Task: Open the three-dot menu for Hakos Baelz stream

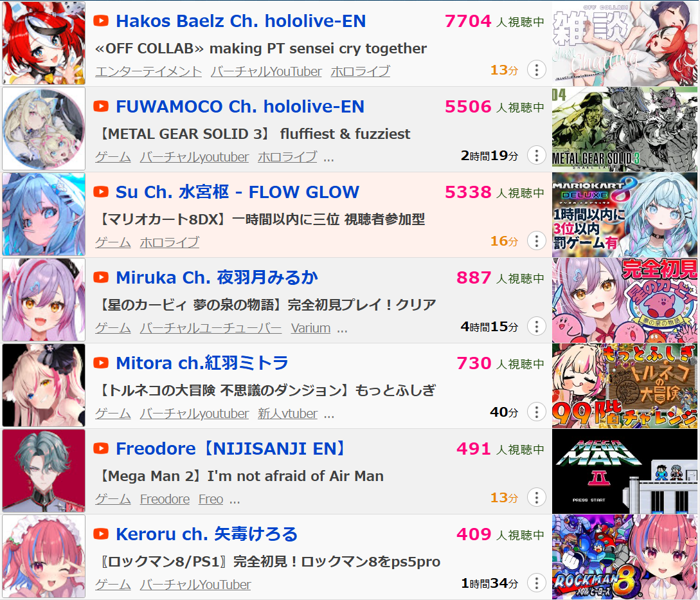Action: point(537,69)
